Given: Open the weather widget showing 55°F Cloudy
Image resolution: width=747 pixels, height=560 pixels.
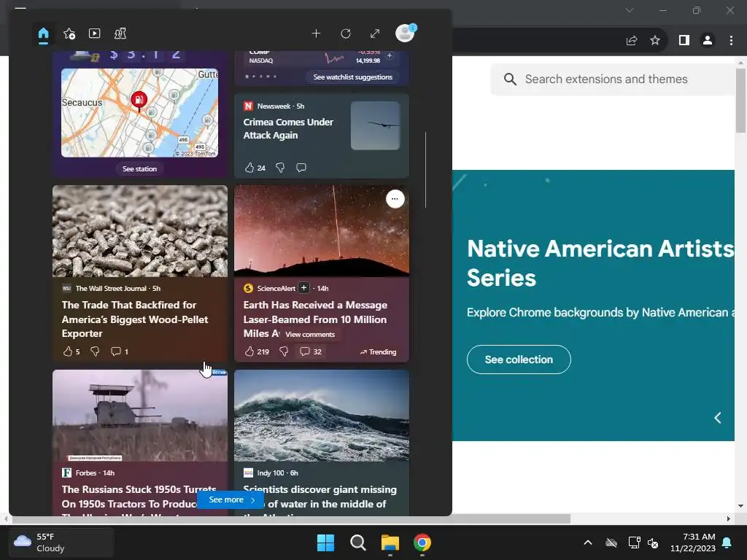Looking at the screenshot, I should point(61,542).
